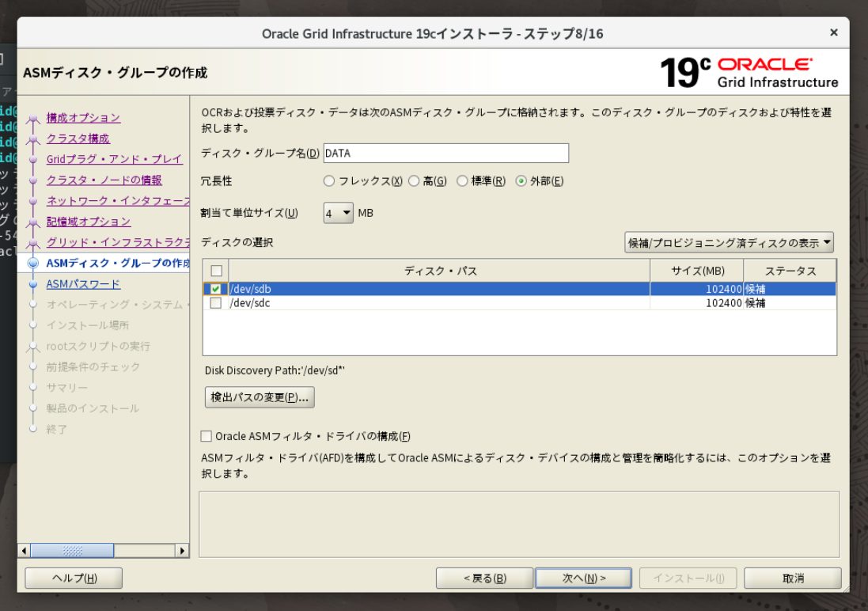Click サイズ(MB) column header
The height and width of the screenshot is (611, 868).
[697, 271]
